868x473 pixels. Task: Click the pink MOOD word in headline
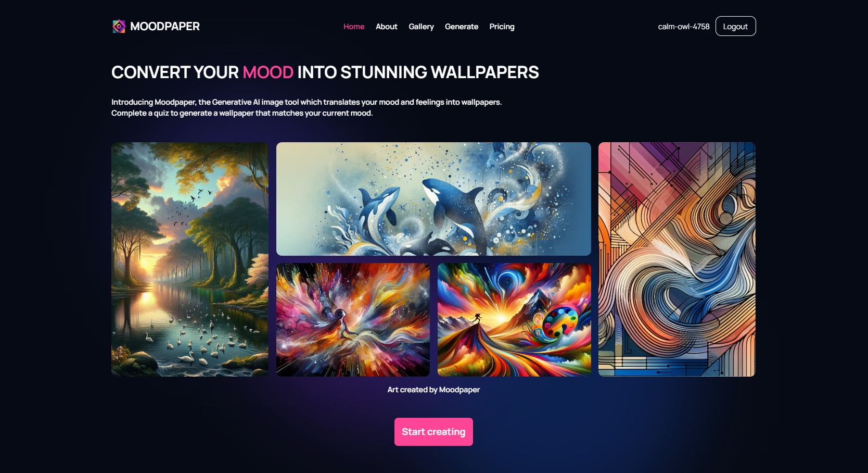pyautogui.click(x=268, y=72)
